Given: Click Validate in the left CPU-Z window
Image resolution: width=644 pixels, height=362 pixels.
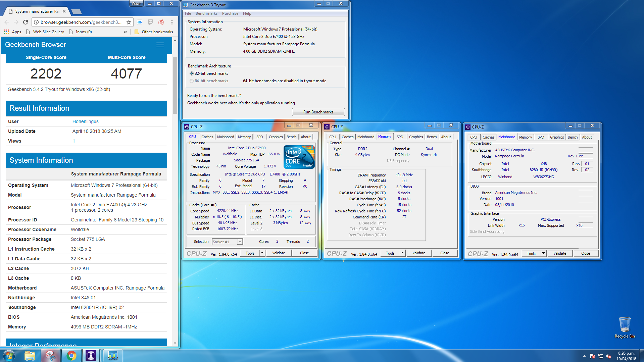Looking at the screenshot, I should tap(279, 253).
